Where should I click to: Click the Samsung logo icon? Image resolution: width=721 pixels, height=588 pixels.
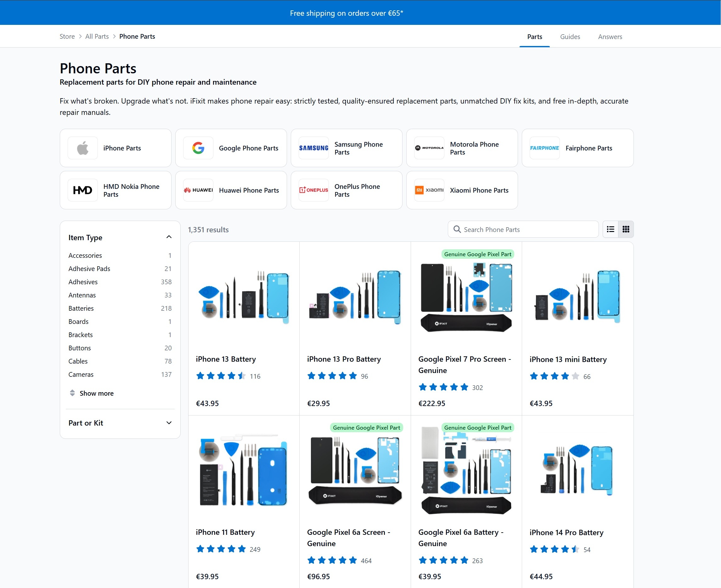pyautogui.click(x=313, y=148)
